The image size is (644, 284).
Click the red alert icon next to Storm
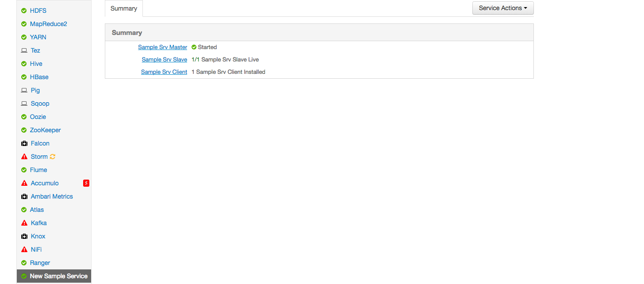tap(24, 157)
